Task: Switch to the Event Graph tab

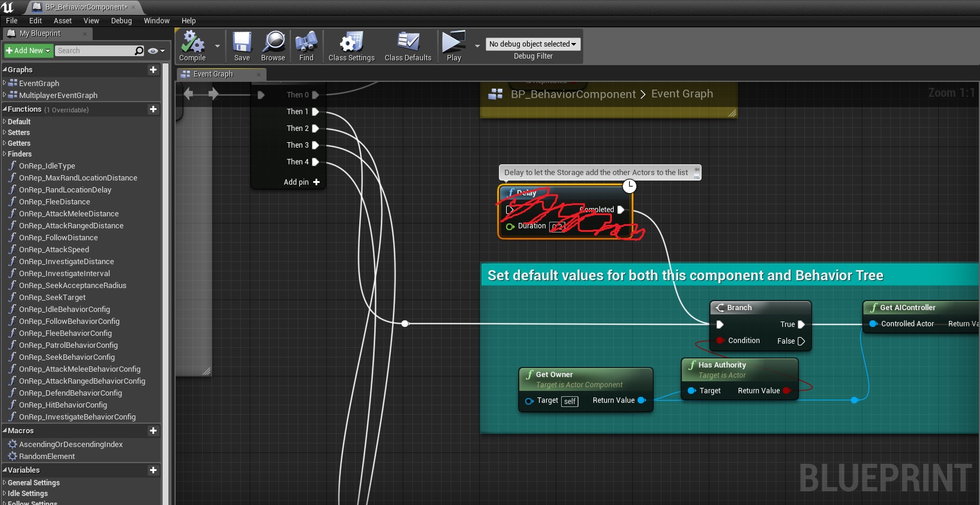Action: pyautogui.click(x=213, y=74)
